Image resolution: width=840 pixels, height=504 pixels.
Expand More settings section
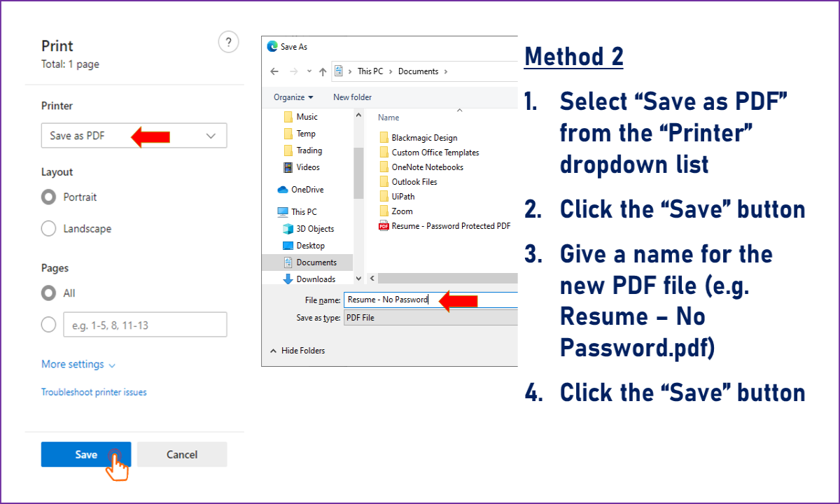click(78, 365)
